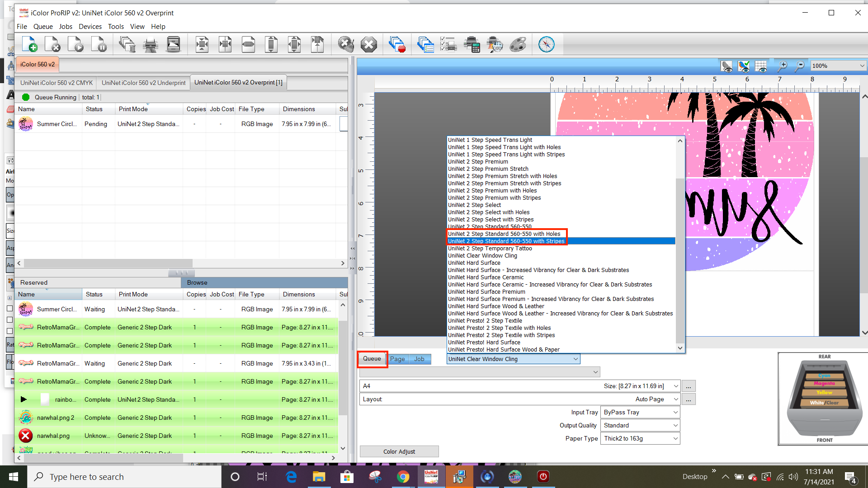Screen dimensions: 868x488
Task: Select UniNet 2 Step Temporary Tattoo
Action: click(x=490, y=248)
